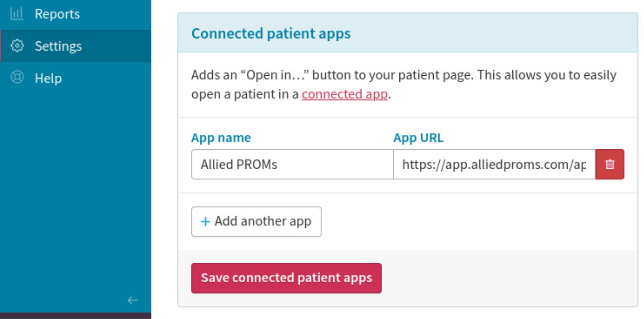Viewport: 644px width, 319px height.
Task: Click the dark bar below the sidebar
Action: tap(75, 316)
